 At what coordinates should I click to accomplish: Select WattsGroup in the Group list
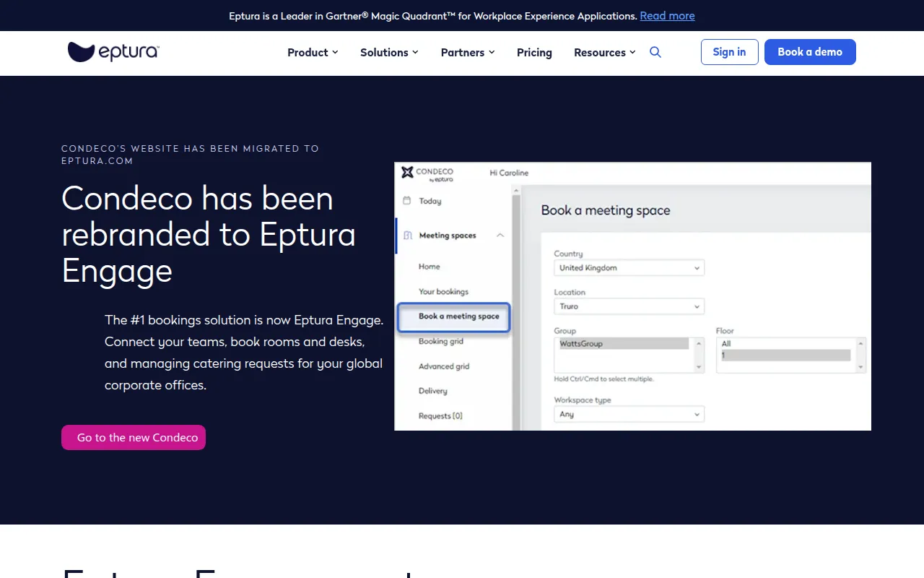pyautogui.click(x=624, y=344)
